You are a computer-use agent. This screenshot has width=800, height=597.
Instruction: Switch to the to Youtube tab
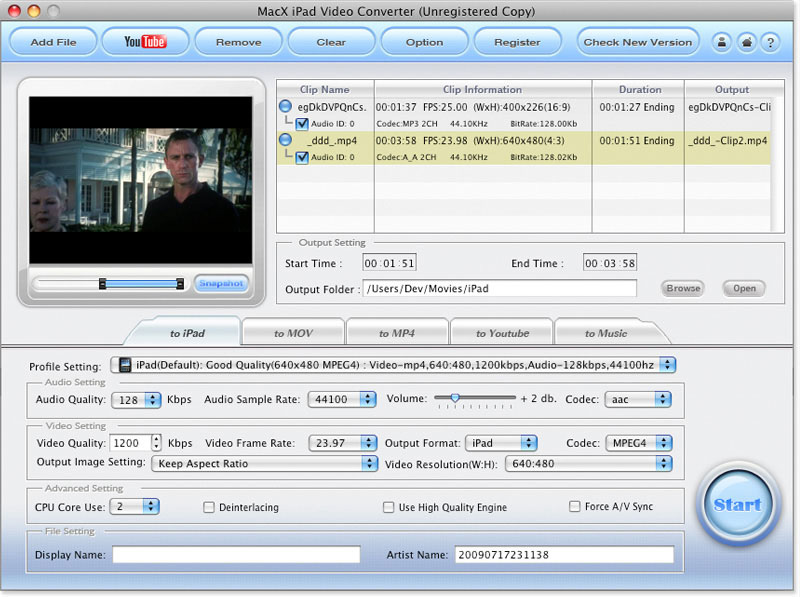(x=502, y=333)
